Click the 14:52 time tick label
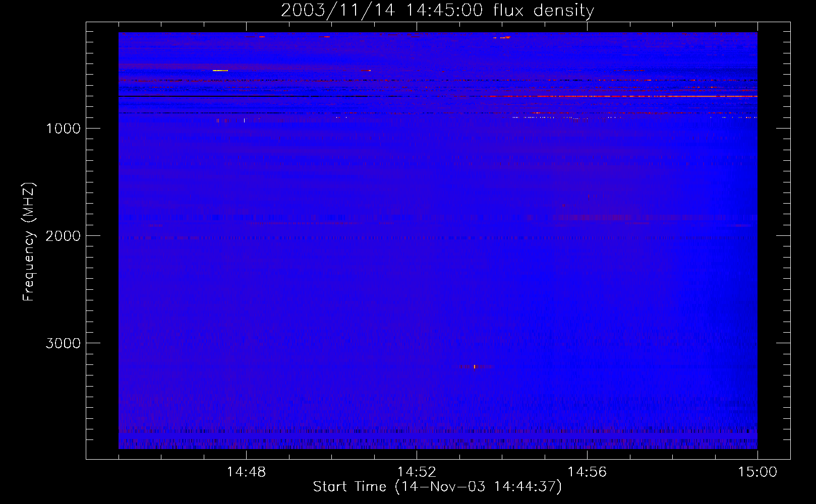Image resolution: width=816 pixels, height=504 pixels. click(417, 472)
